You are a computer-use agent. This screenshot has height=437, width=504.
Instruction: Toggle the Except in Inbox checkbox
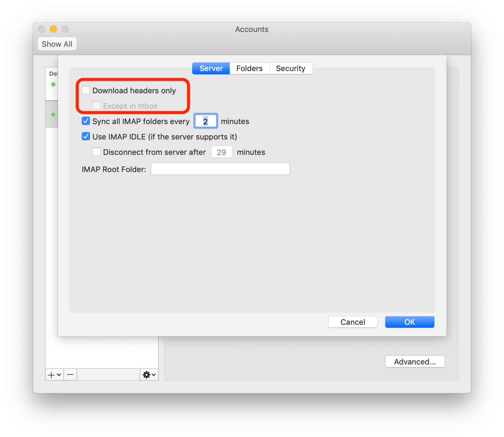pos(96,106)
